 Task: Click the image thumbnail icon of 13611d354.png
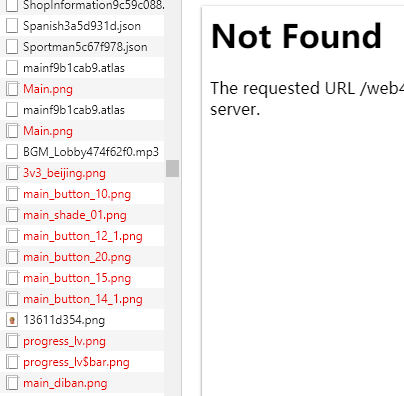(12, 320)
